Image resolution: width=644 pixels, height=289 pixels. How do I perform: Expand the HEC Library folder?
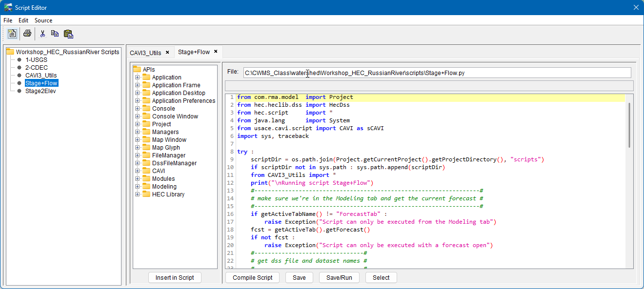138,194
